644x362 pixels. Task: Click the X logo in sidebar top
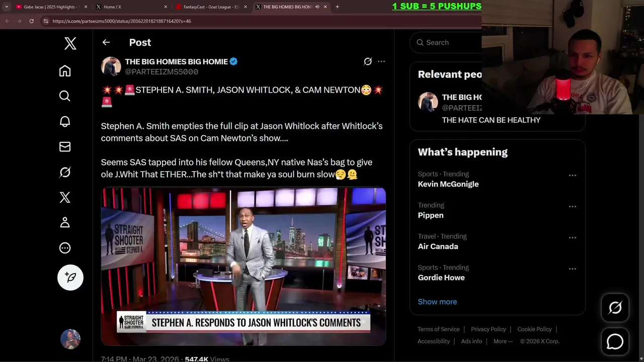coord(70,43)
